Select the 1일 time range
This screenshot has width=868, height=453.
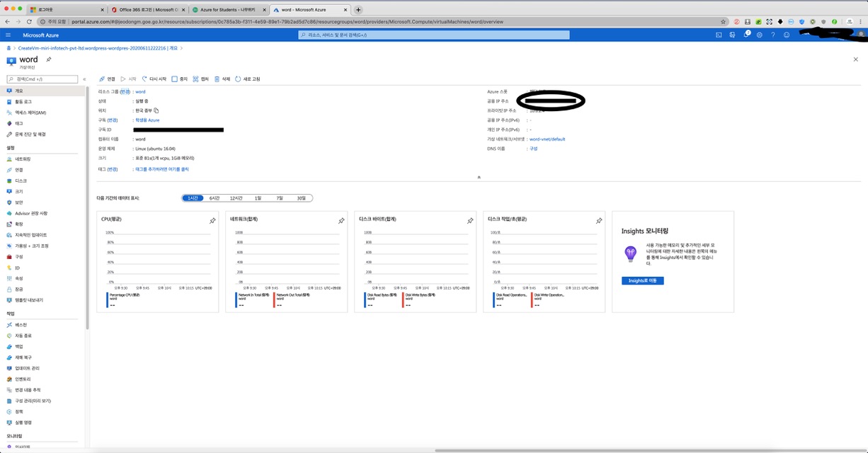coord(258,198)
